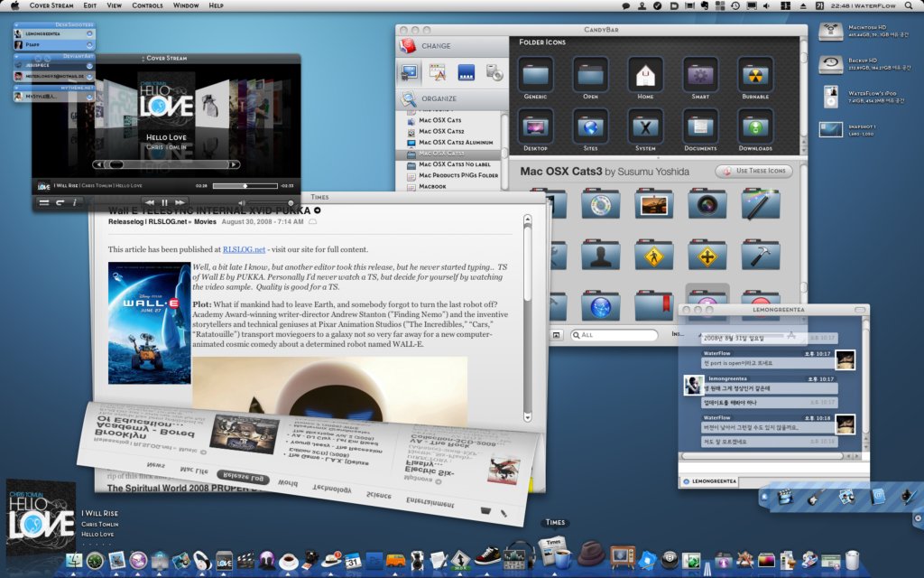The width and height of the screenshot is (924, 578).
Task: Open the Help menu
Action: (x=217, y=5)
